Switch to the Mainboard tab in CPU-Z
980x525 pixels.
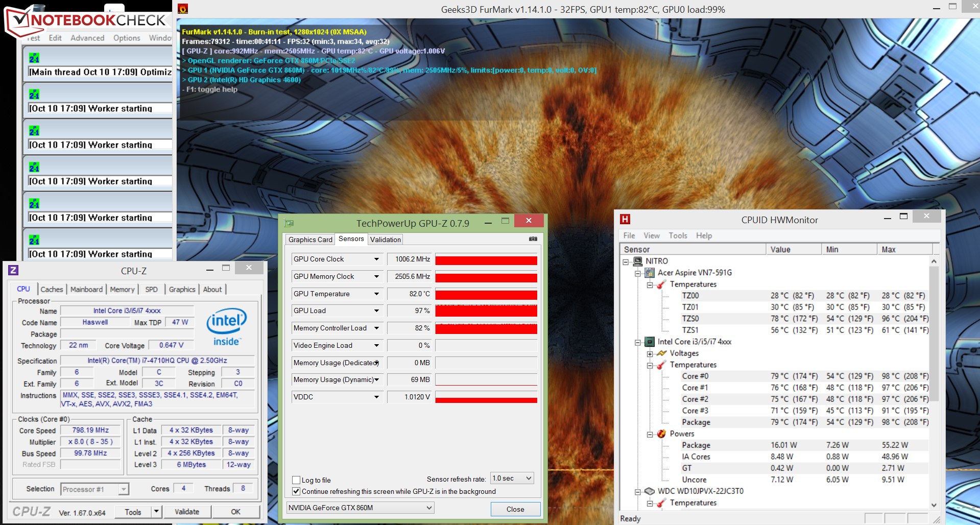pyautogui.click(x=86, y=289)
